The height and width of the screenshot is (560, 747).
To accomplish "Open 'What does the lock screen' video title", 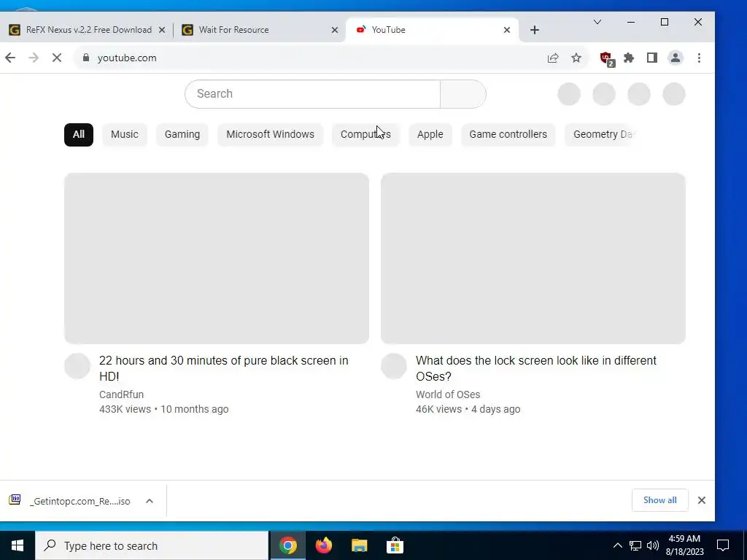I will tap(536, 368).
